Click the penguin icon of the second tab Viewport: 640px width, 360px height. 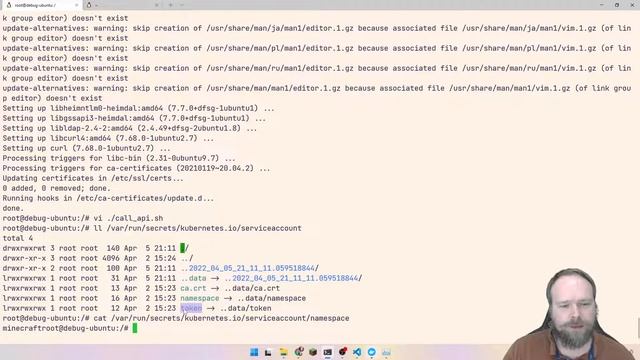click(x=89, y=5)
